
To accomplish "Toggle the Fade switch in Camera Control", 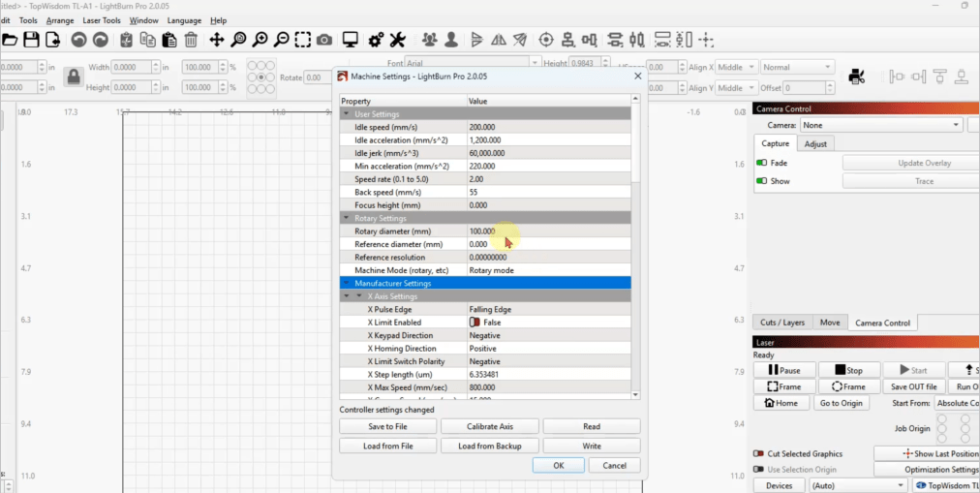I will coord(762,163).
